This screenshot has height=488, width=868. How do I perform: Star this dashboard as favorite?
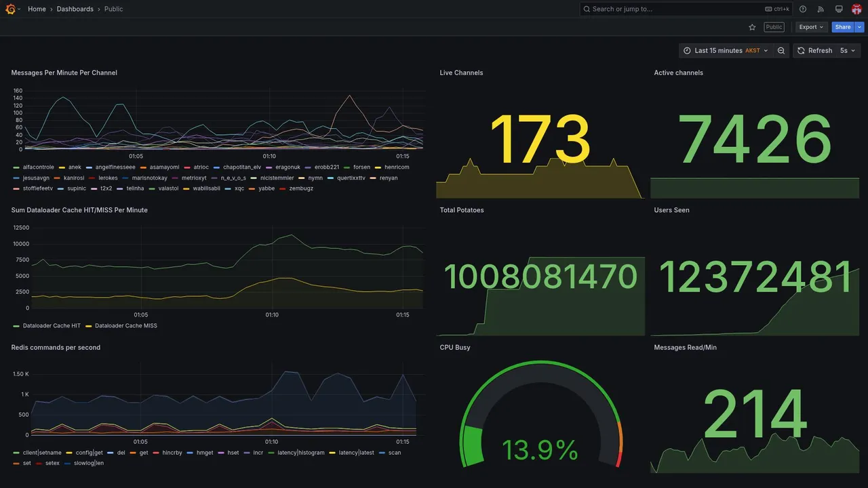tap(752, 27)
